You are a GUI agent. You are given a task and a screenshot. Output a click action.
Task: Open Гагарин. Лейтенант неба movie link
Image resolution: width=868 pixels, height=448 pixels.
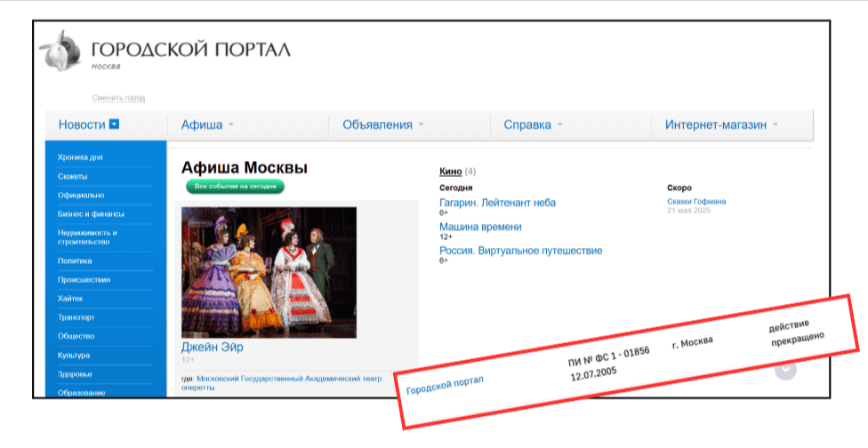click(497, 203)
